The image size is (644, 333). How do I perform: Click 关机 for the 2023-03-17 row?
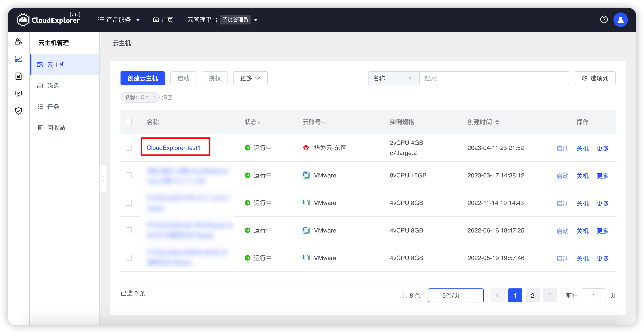tap(582, 176)
